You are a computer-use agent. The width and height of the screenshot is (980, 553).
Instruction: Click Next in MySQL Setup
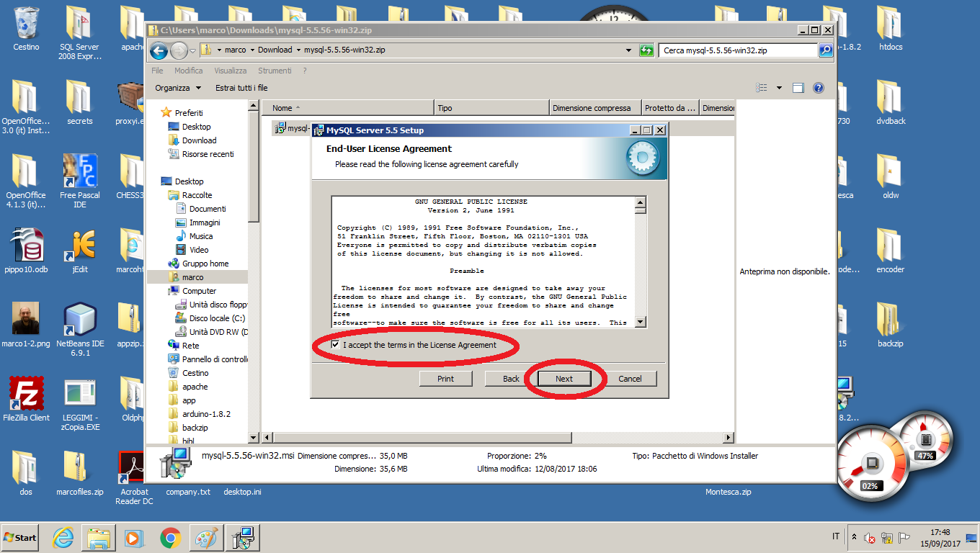pyautogui.click(x=564, y=379)
